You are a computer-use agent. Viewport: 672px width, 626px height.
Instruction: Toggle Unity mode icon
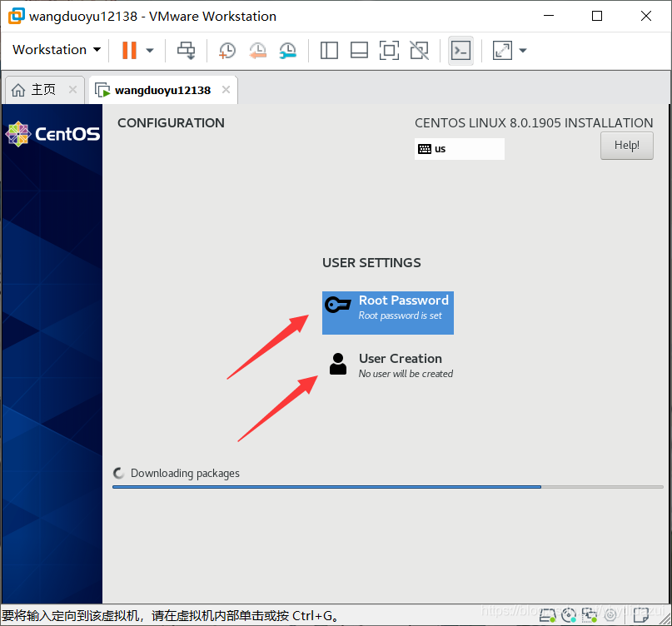[x=419, y=50]
